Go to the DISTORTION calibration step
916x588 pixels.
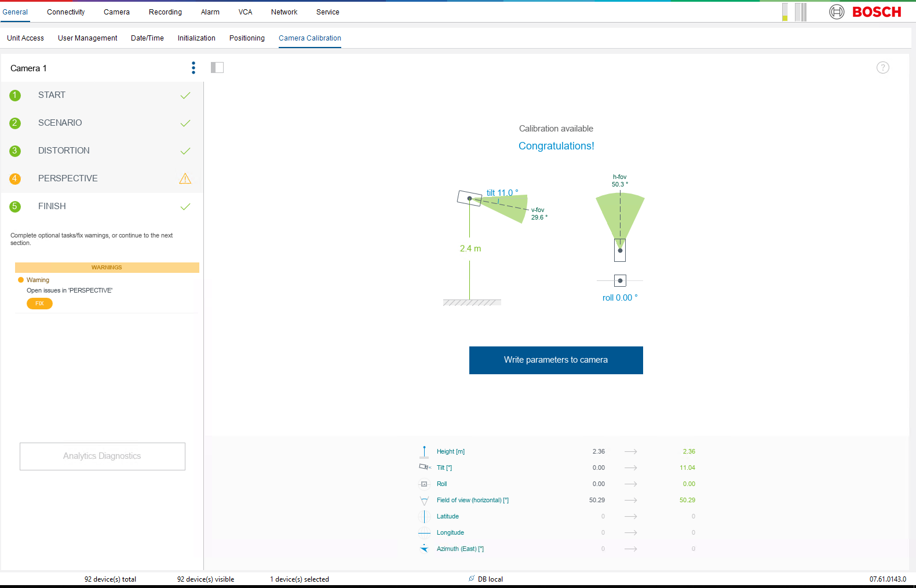click(x=64, y=151)
